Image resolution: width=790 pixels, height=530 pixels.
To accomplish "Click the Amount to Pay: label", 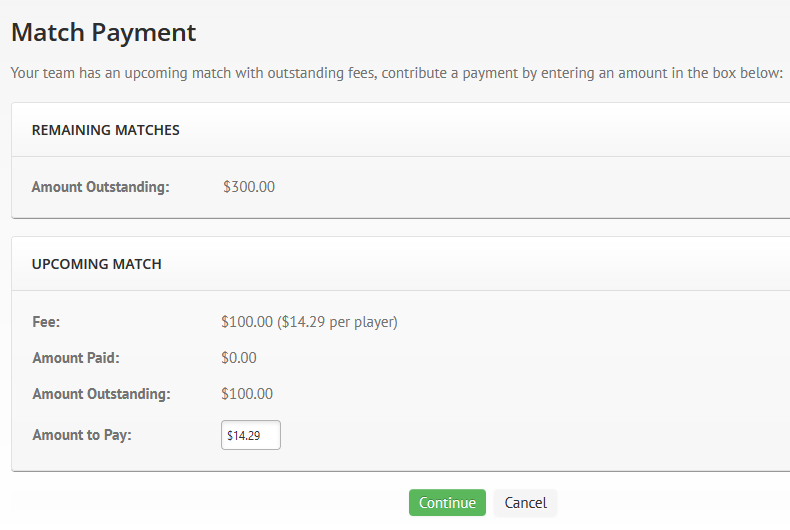I will (82, 435).
